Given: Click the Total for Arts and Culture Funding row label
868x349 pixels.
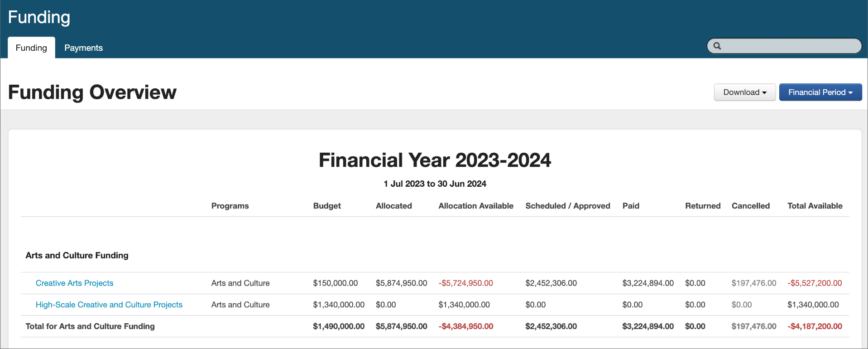Looking at the screenshot, I should click(90, 326).
